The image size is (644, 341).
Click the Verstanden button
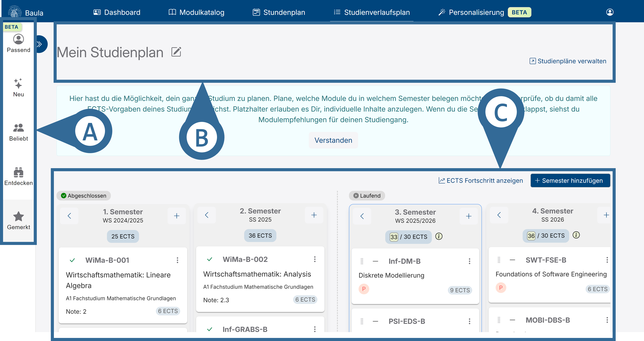click(333, 140)
